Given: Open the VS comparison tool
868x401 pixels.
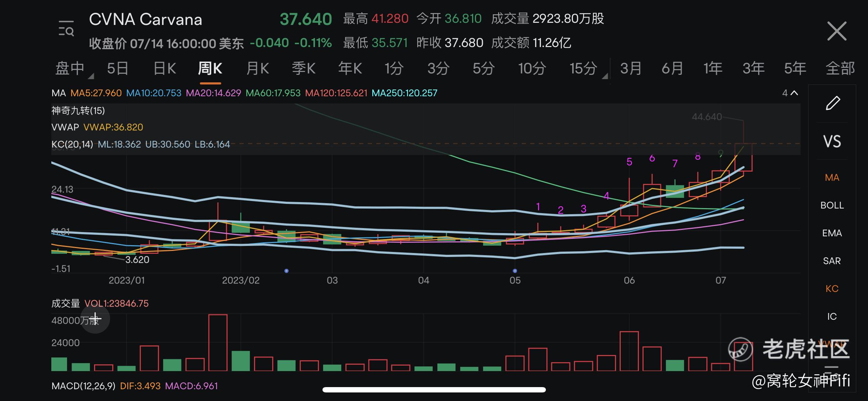Looking at the screenshot, I should [x=832, y=142].
